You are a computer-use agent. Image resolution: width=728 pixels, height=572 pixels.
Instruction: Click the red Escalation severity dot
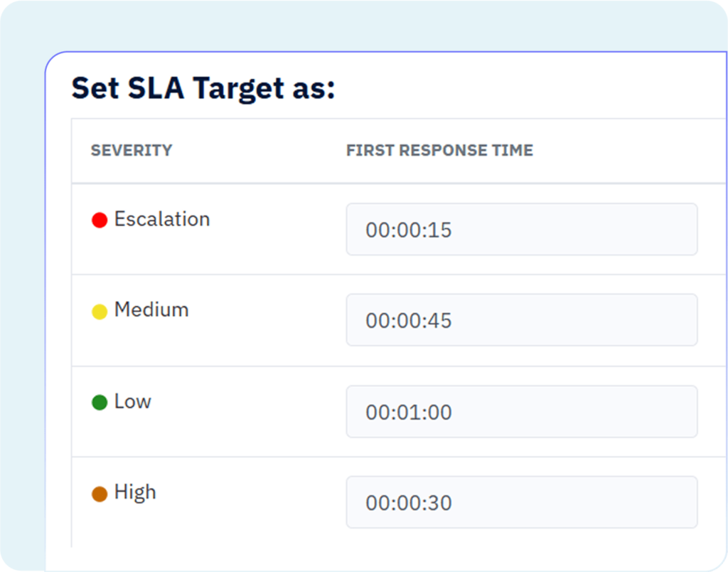coord(100,221)
